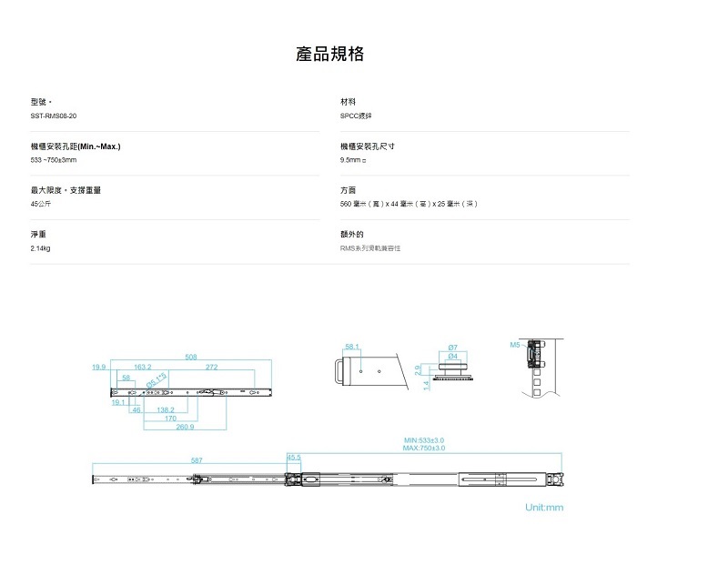Select the model number SST-RMS08-20

point(54,116)
